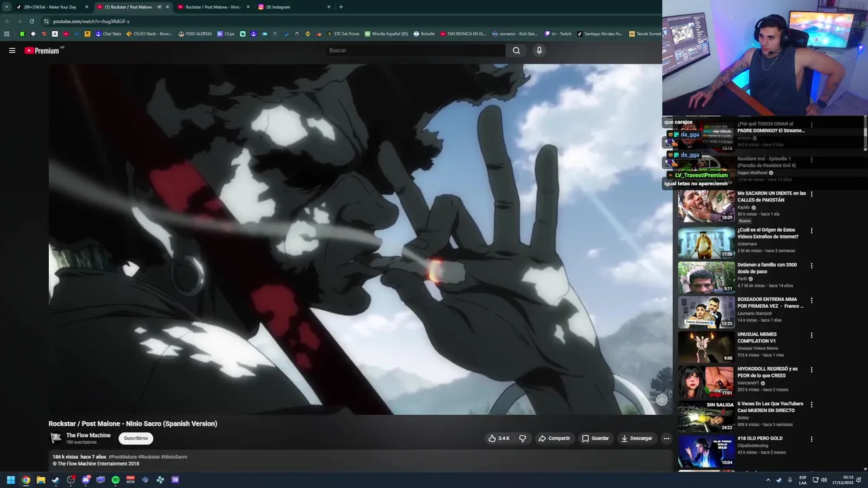Open options menu for UNUSUAL MEMES COMPILATION
868x488 pixels.
811,335
